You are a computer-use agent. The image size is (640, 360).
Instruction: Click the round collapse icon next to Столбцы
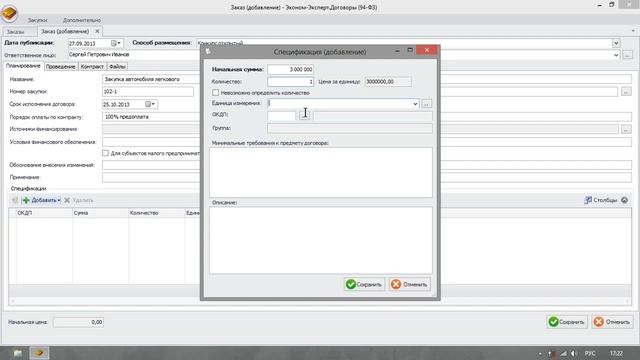[624, 200]
